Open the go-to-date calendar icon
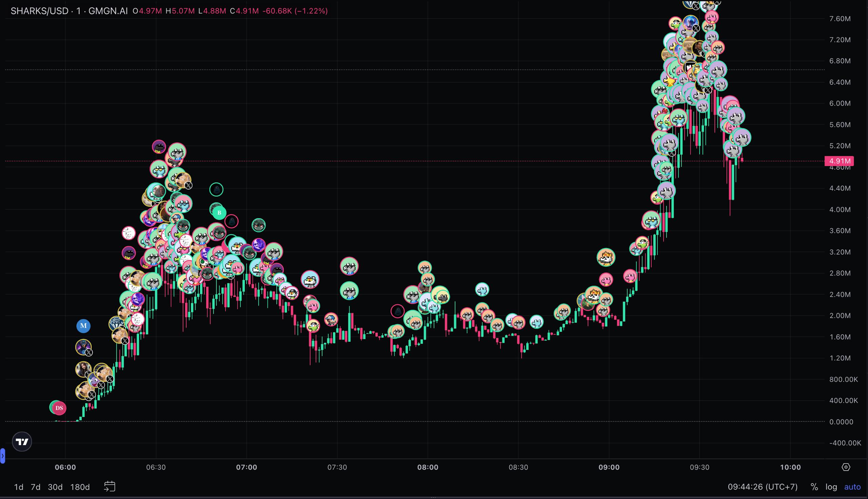 (x=110, y=486)
